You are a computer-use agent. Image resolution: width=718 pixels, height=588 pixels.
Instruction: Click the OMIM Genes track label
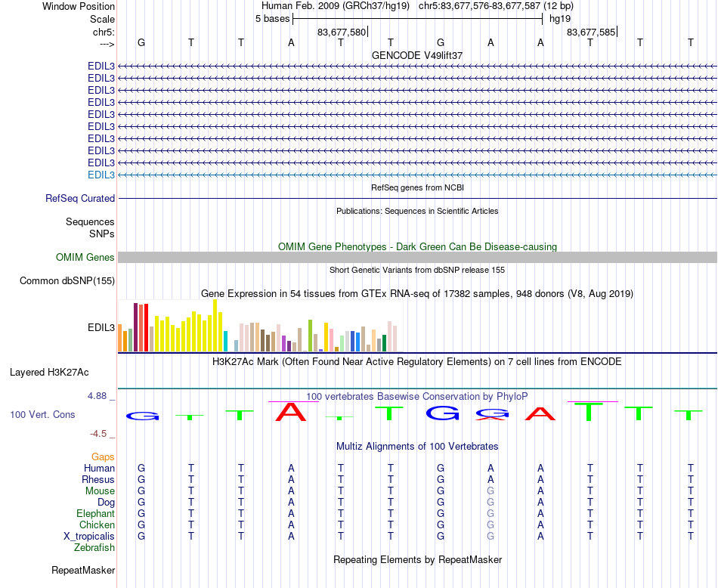click(x=85, y=258)
